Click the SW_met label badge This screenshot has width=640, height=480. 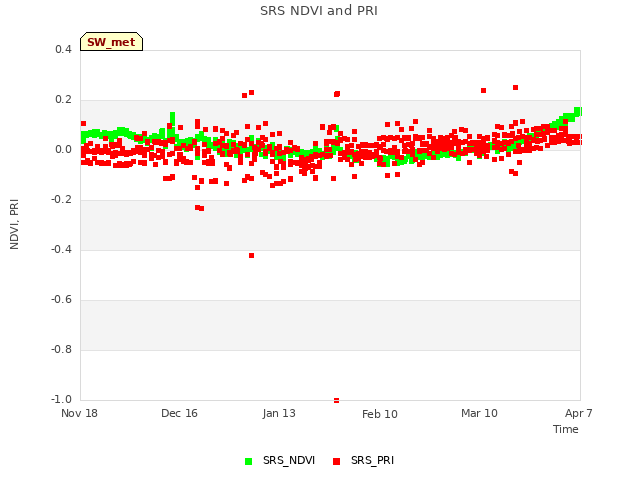tap(111, 42)
